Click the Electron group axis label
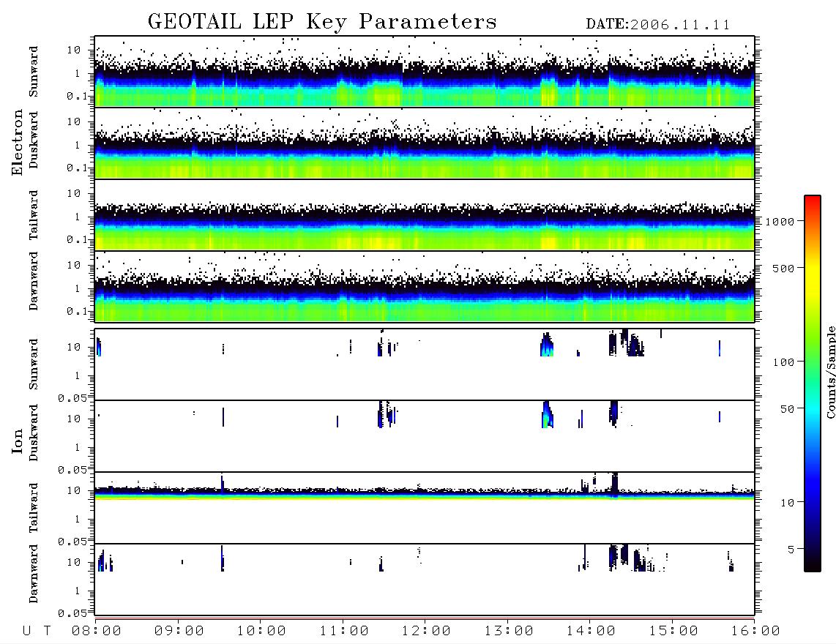836x644 pixels. pyautogui.click(x=17, y=142)
